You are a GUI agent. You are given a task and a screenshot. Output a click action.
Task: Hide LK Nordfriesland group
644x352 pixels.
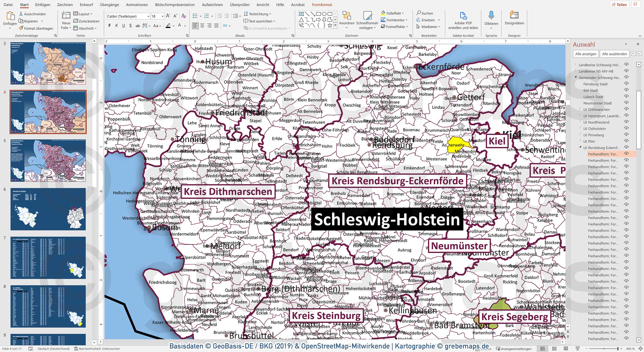(x=626, y=122)
